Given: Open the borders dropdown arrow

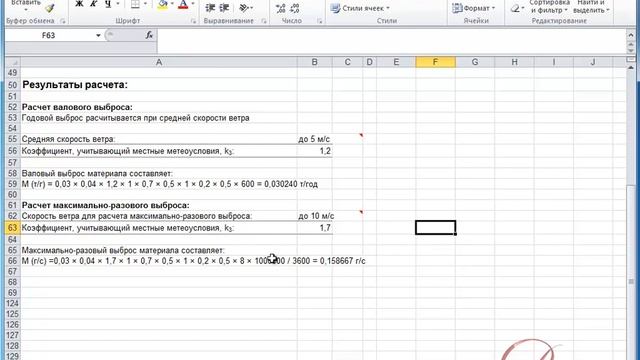Looking at the screenshot, I should pyautogui.click(x=145, y=4).
